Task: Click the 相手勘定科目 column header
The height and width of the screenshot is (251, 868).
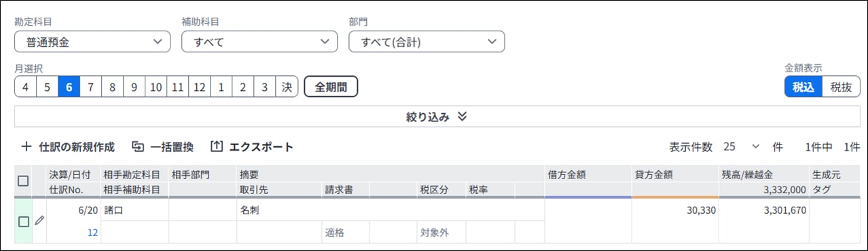Action: 134,174
